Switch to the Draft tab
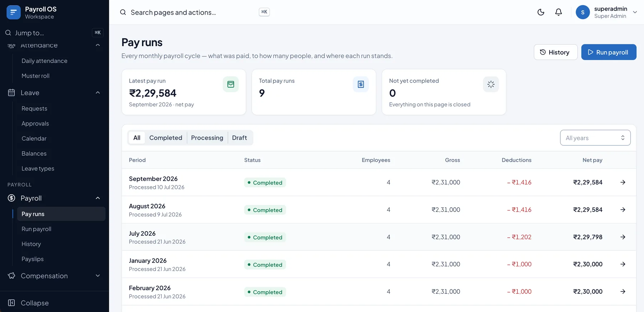Viewport: 644px width, 312px height. click(239, 138)
